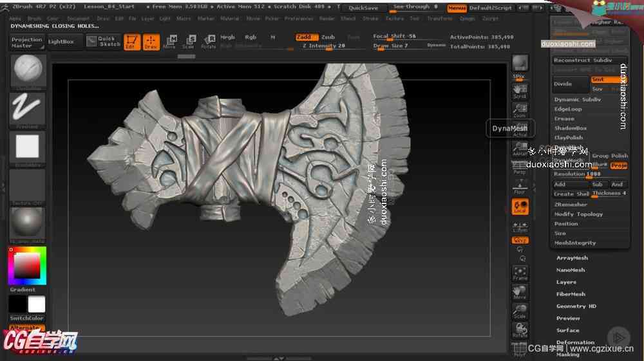Viewport: 644px width, 361px height.
Task: Open the alpha selector square
Action: (x=28, y=148)
